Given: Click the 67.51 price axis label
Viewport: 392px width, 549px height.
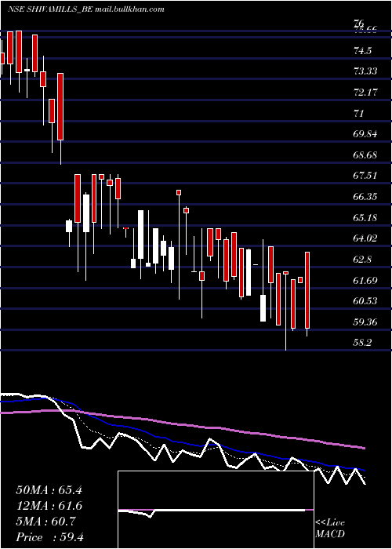Looking at the screenshot, I should tap(365, 176).
